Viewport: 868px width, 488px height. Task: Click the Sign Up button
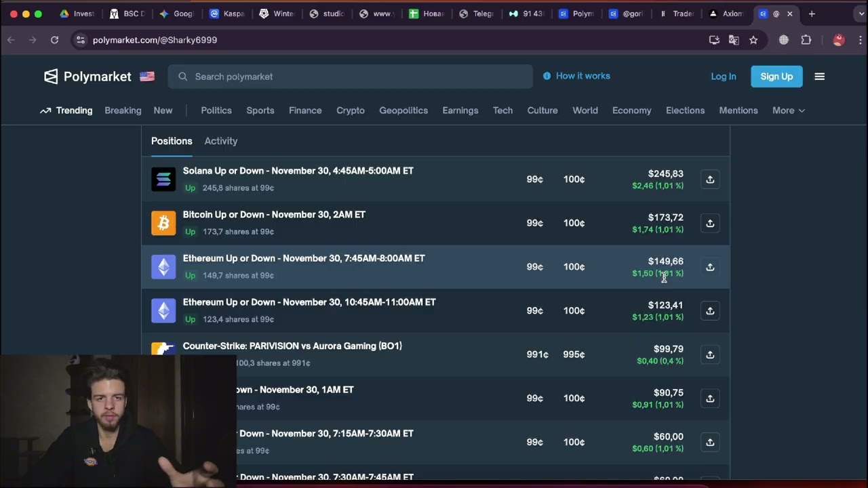(x=776, y=77)
